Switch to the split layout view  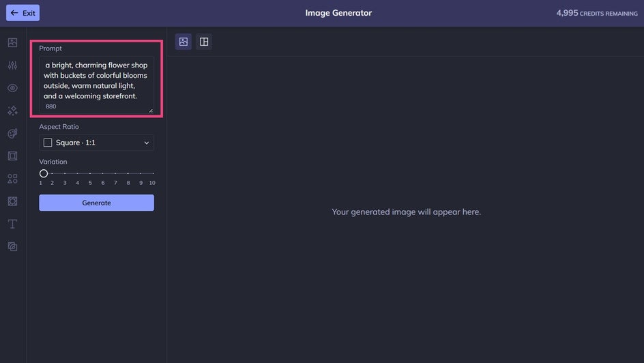click(204, 42)
